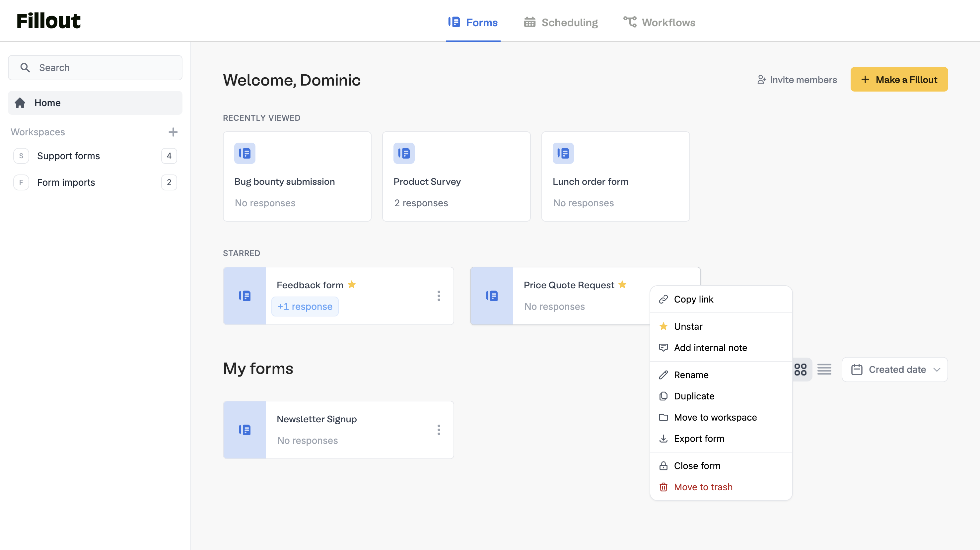This screenshot has height=550, width=980.
Task: Unstar the Price Quote Request form
Action: tap(688, 326)
